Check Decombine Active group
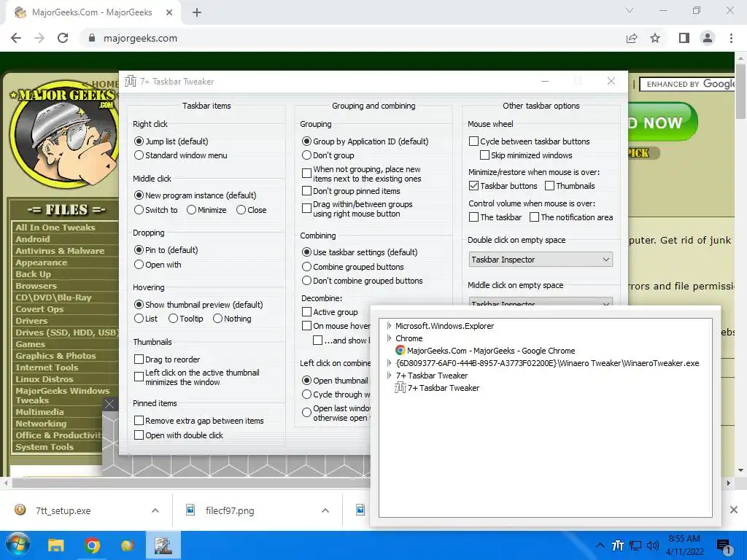 pos(307,312)
